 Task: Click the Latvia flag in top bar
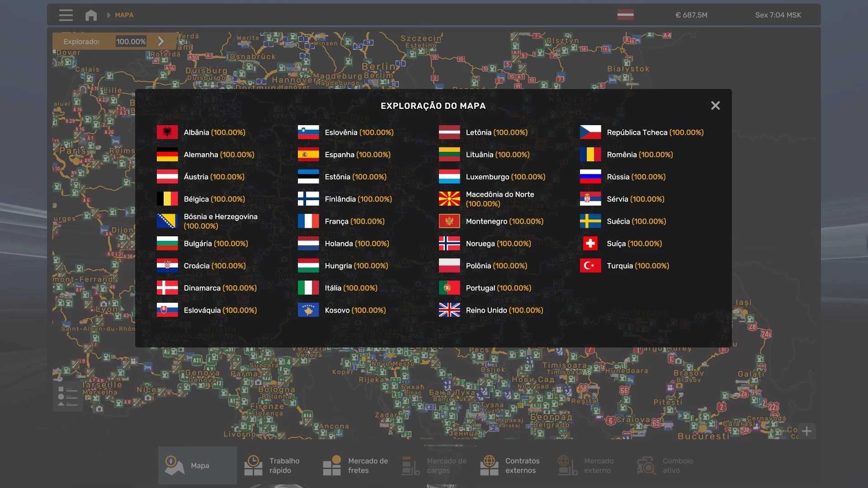pyautogui.click(x=625, y=15)
